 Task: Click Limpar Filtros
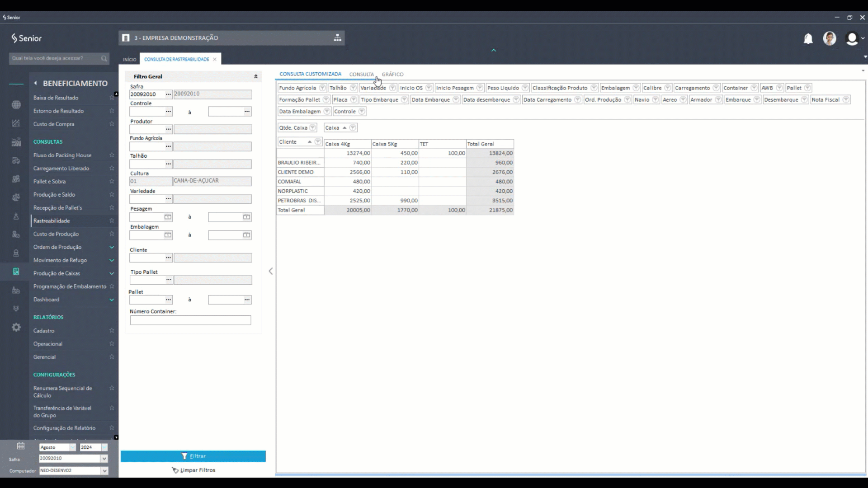pos(193,470)
